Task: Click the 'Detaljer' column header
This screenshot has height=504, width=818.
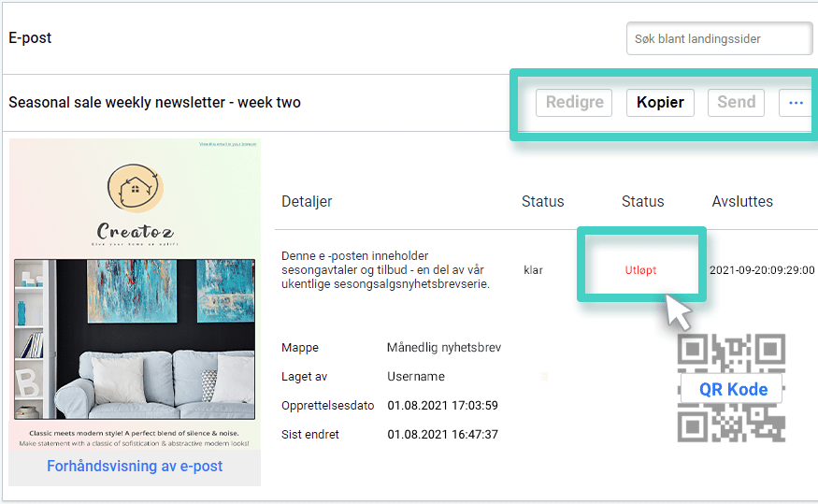Action: 307,201
